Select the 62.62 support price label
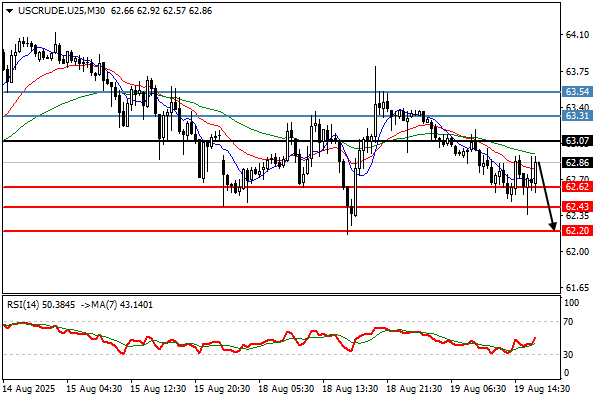 point(577,187)
